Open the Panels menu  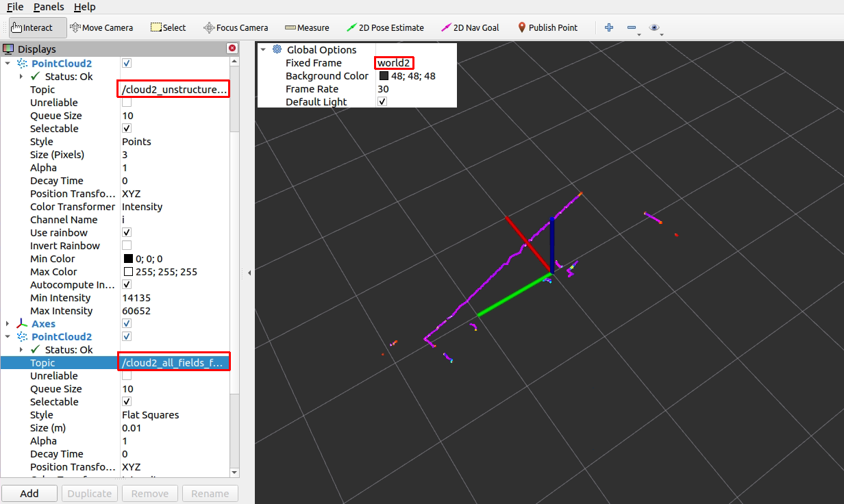[x=49, y=7]
